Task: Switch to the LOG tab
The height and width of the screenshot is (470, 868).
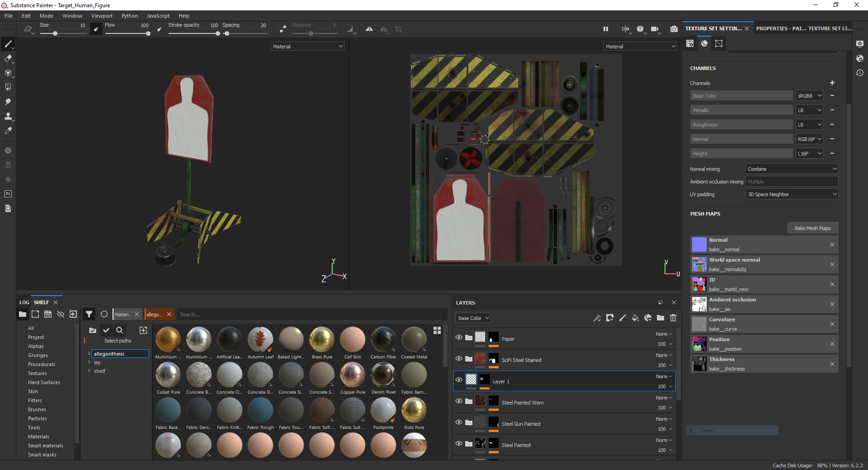Action: click(24, 302)
